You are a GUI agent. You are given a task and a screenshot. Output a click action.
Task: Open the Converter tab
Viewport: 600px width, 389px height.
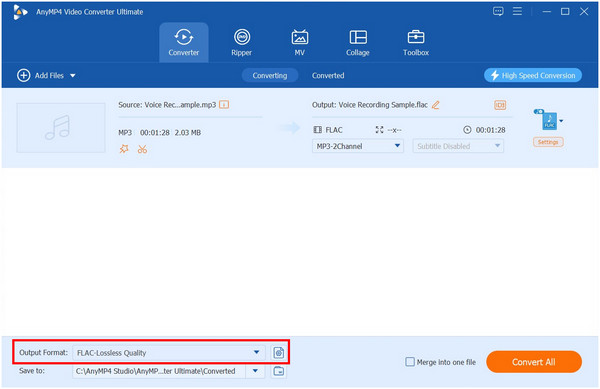point(184,42)
